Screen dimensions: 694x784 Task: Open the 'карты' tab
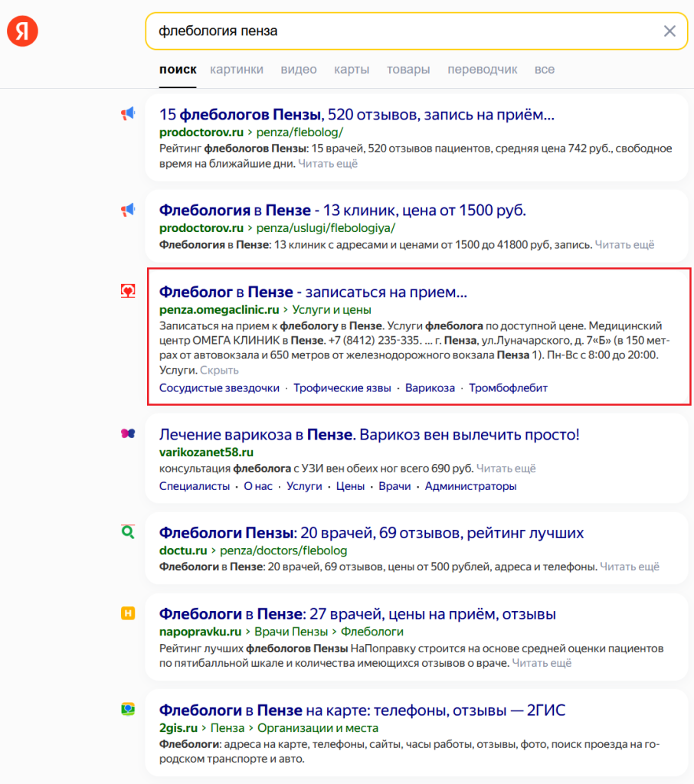pyautogui.click(x=352, y=70)
